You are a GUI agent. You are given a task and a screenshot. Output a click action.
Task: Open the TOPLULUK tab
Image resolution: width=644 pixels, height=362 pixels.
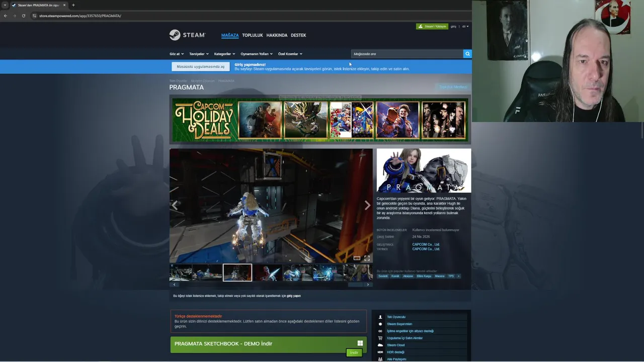point(253,35)
